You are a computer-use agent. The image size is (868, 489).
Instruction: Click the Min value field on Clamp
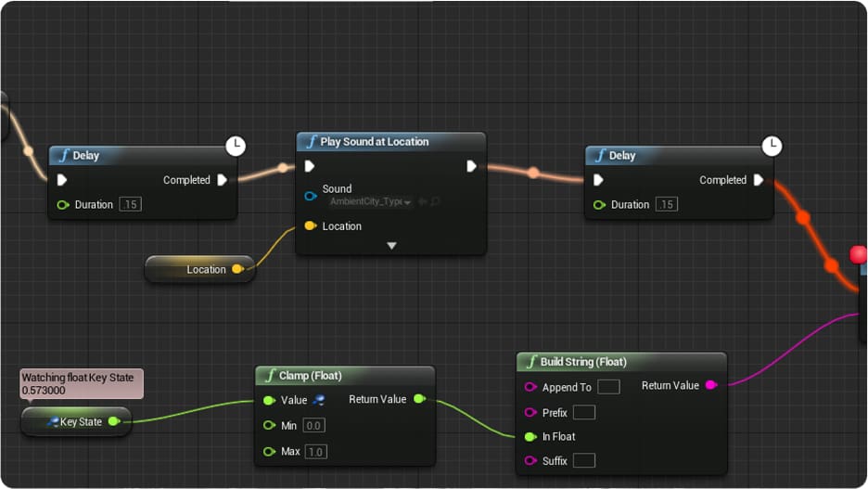pyautogui.click(x=314, y=425)
